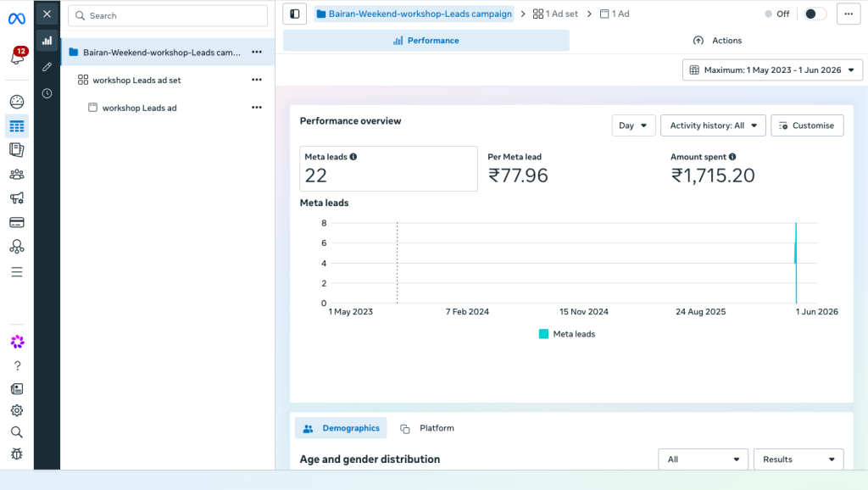Screen dimensions: 868x490
Task: Open All tools hamburger menu
Action: click(17, 272)
